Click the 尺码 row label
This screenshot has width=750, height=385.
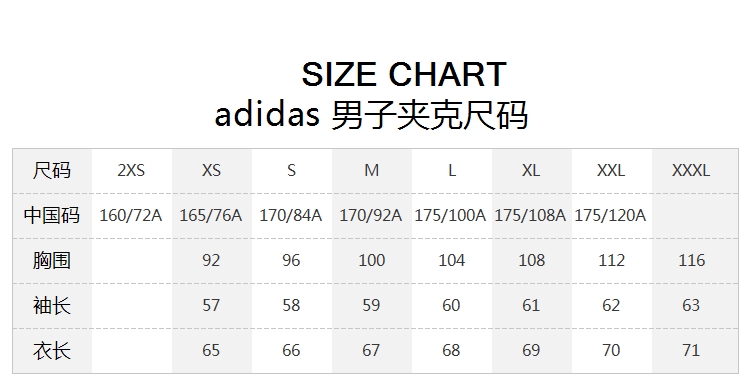pyautogui.click(x=52, y=170)
